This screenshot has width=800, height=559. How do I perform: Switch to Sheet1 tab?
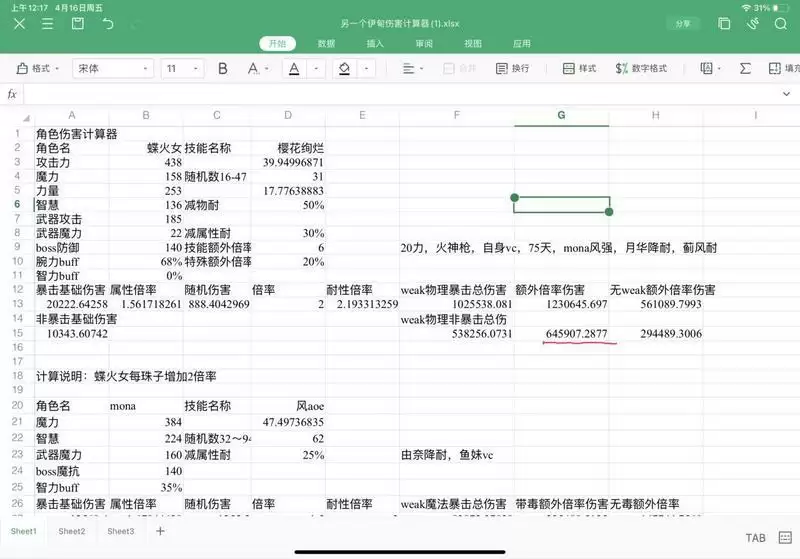pos(23,531)
